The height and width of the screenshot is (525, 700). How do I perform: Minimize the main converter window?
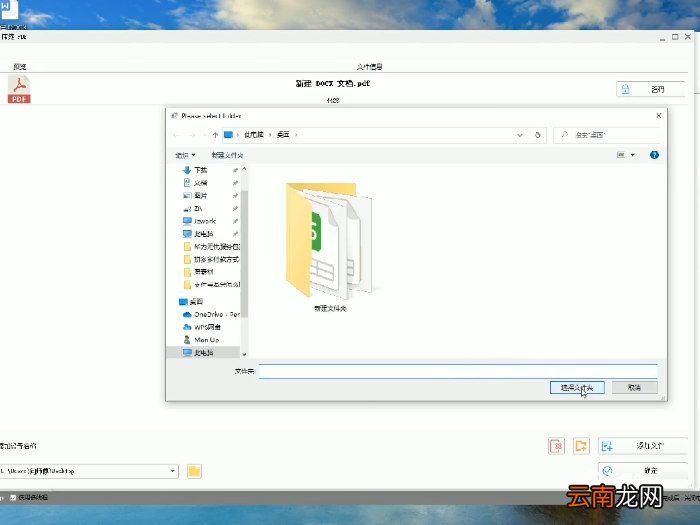click(x=662, y=38)
